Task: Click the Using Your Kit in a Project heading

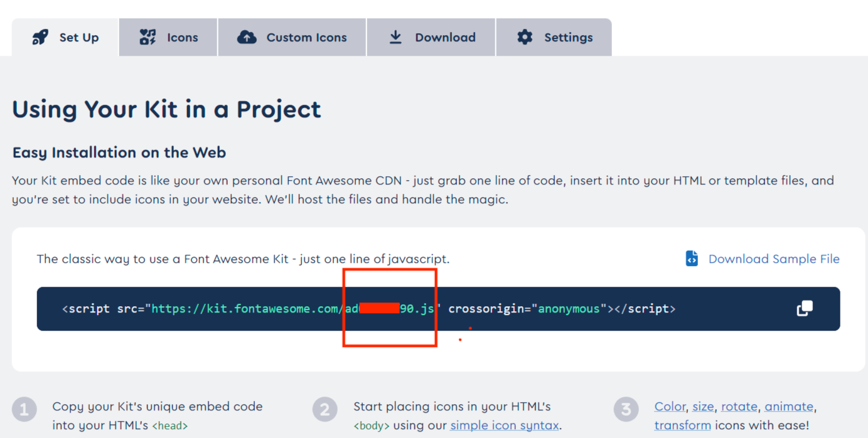Action: coord(166,109)
